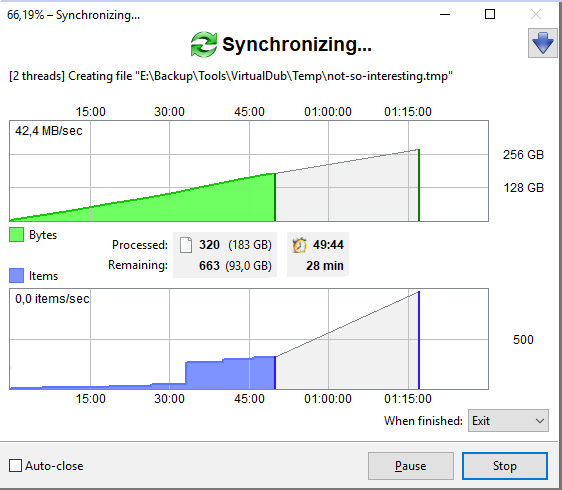Click the dark green estimated end marker
Screen dimensions: 562x490
tap(419, 185)
